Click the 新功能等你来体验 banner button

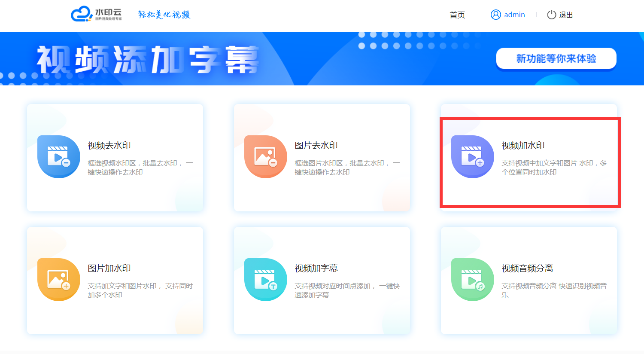(556, 58)
